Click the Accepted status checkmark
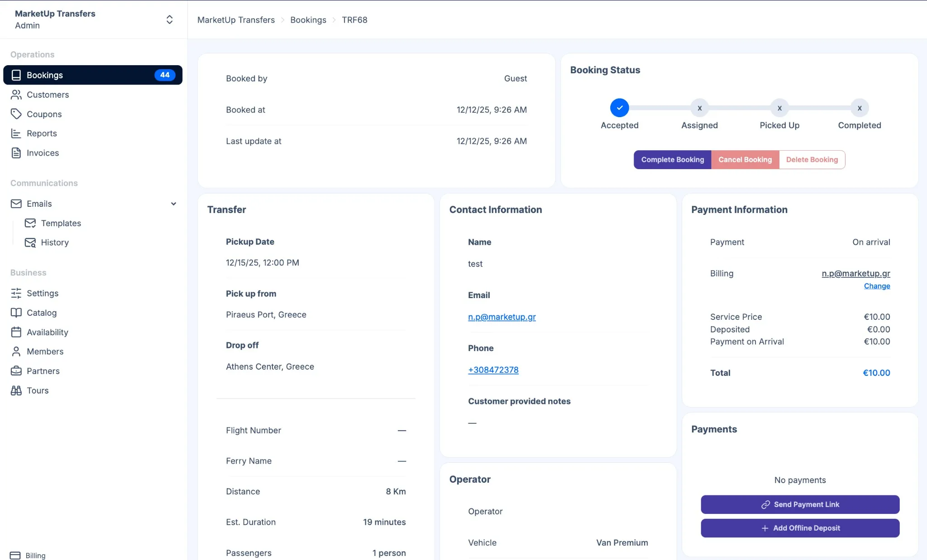The width and height of the screenshot is (927, 560). 619,108
